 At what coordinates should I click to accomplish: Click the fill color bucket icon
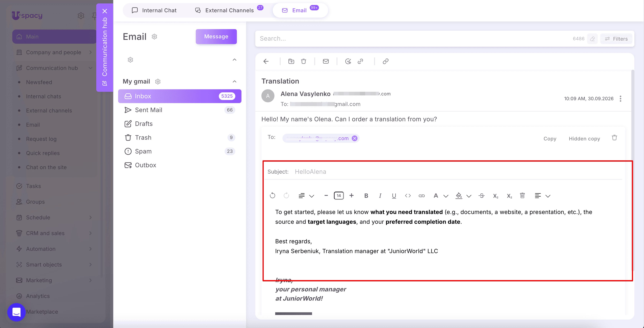pos(459,196)
